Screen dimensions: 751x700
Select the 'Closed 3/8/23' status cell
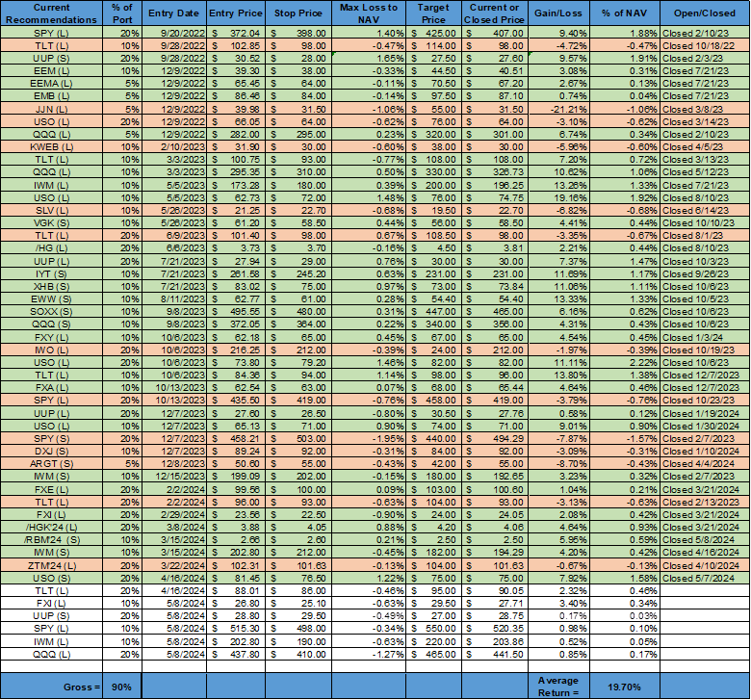click(705, 109)
